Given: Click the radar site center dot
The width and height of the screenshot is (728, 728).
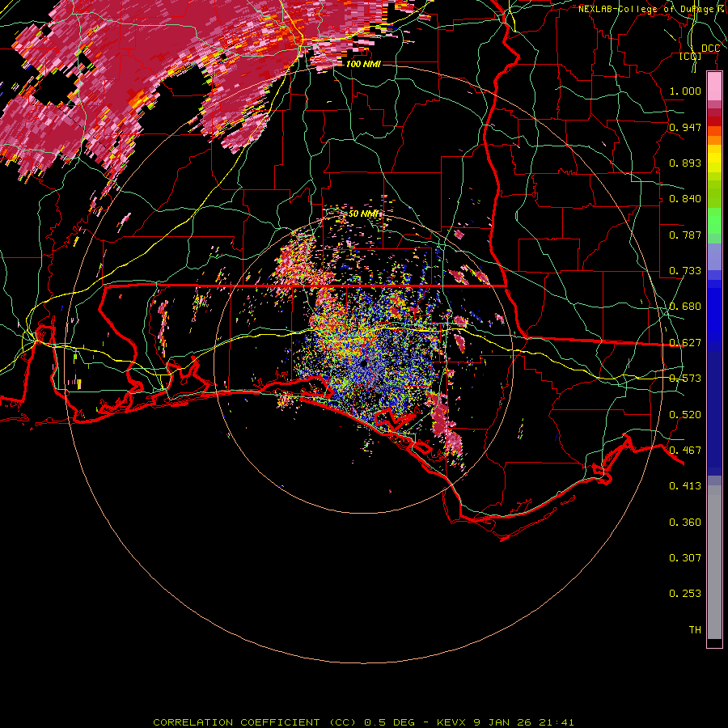Looking at the screenshot, I should coord(363,363).
